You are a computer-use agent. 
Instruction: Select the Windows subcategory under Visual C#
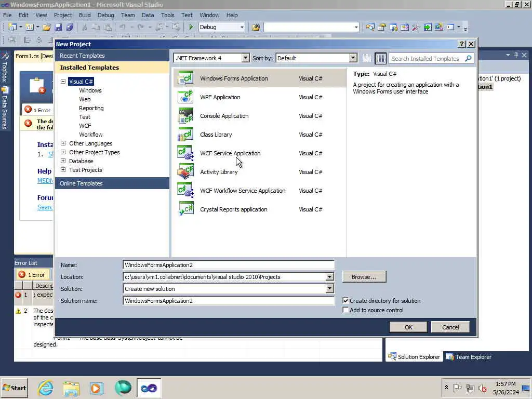[90, 90]
